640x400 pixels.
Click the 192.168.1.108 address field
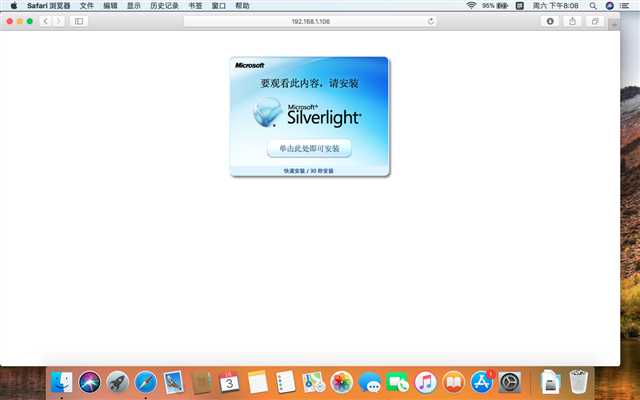click(310, 21)
